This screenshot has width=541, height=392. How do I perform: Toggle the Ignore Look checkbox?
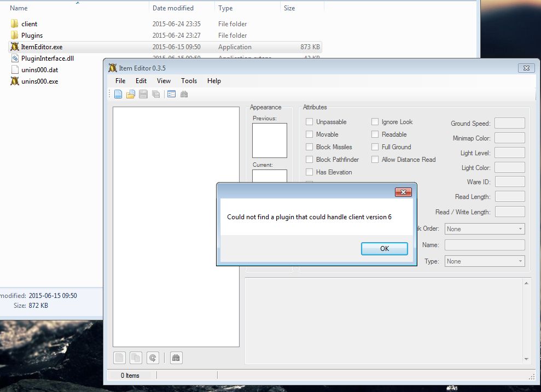coord(375,122)
